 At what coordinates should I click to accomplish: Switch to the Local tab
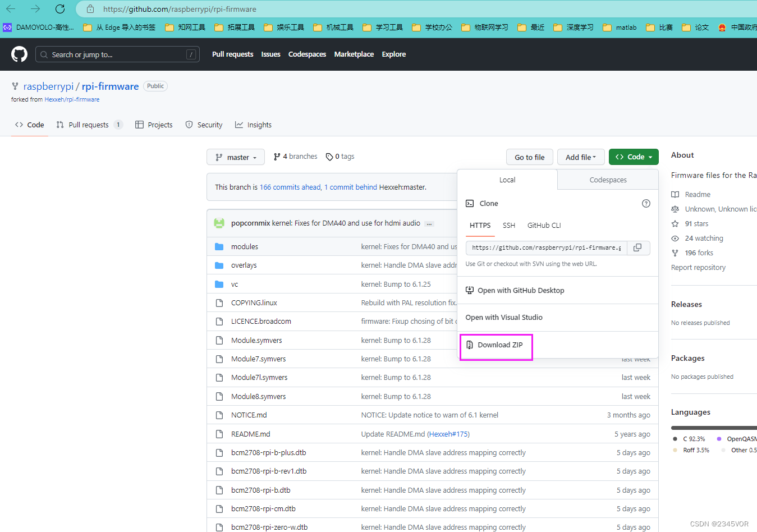coord(507,180)
